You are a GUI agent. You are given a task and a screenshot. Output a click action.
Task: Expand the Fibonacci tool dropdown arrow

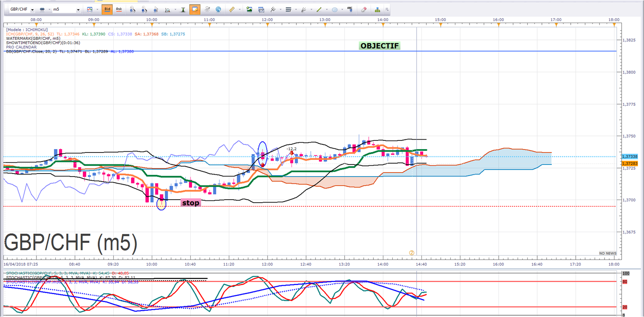[x=295, y=9]
